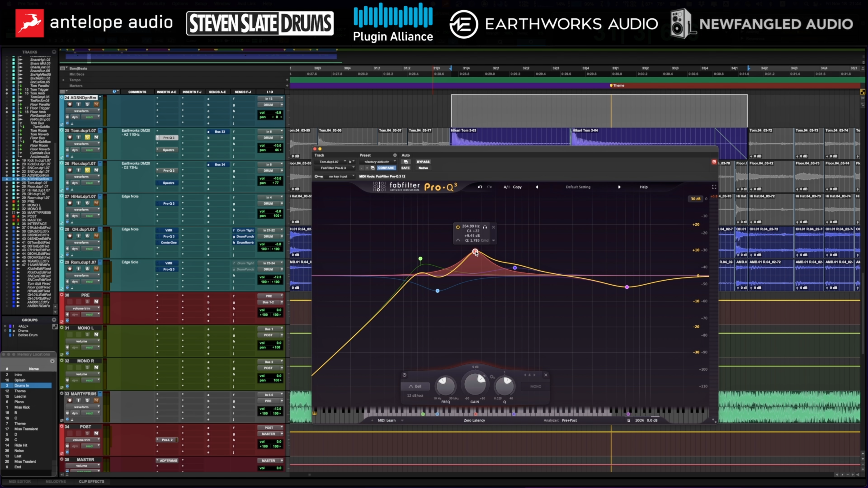Screen dimensions: 868x488
Task: Open the MIDI Learn dropdown arrow
Action: pyautogui.click(x=402, y=421)
